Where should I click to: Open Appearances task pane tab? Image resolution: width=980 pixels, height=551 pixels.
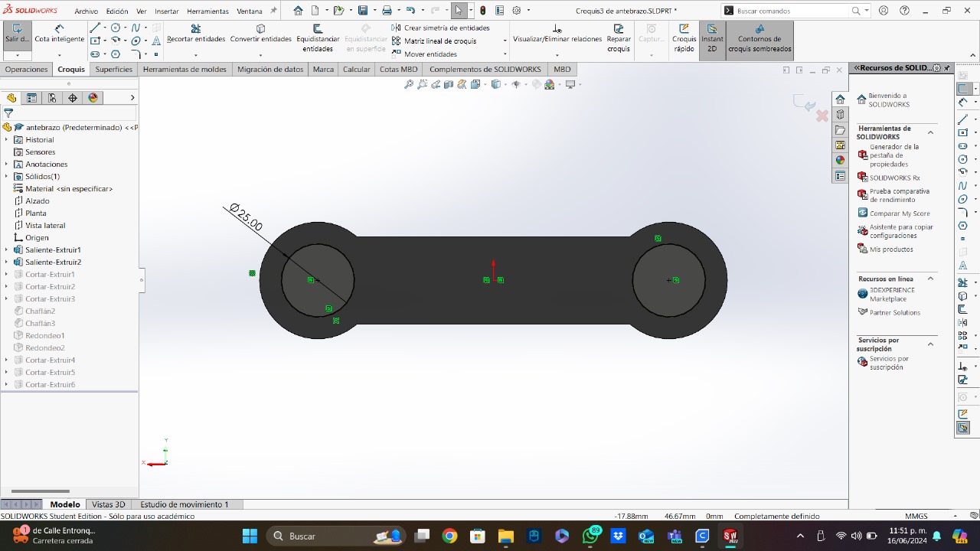coord(840,161)
